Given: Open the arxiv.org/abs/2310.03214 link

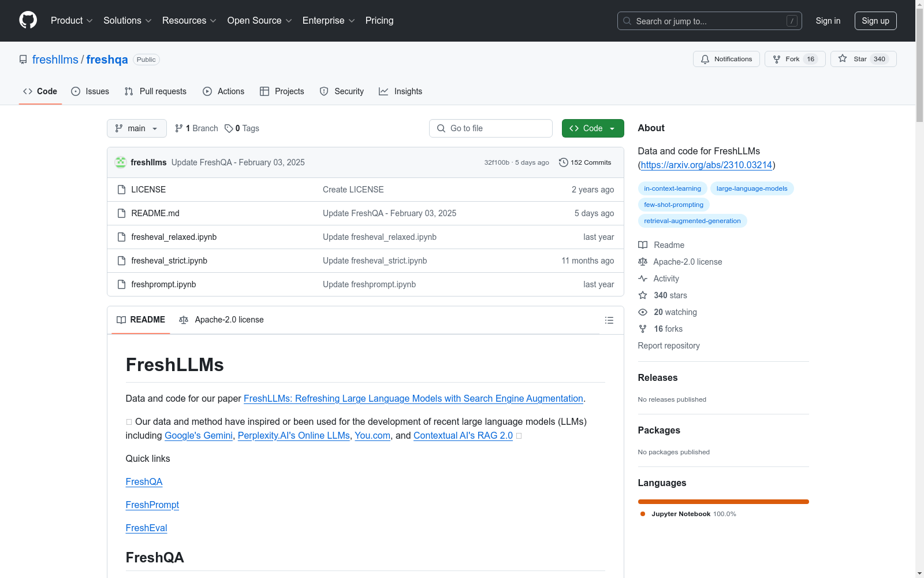Looking at the screenshot, I should click(x=706, y=165).
